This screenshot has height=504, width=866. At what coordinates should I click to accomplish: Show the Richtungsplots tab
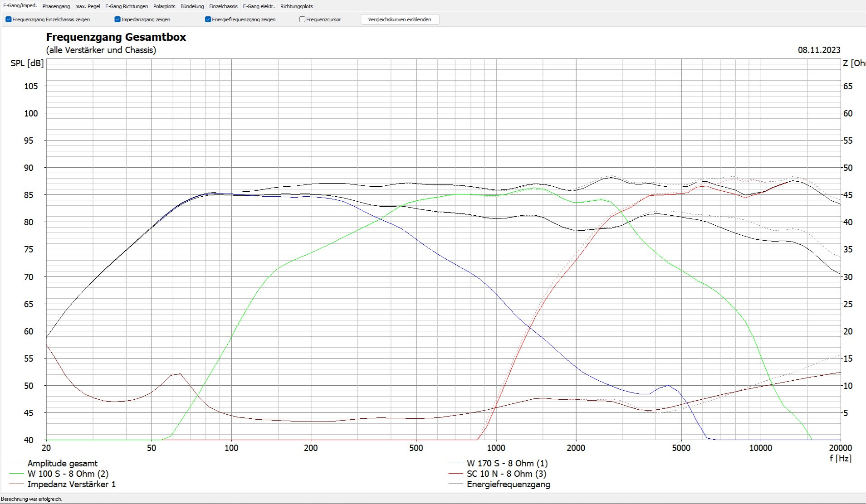(x=296, y=6)
